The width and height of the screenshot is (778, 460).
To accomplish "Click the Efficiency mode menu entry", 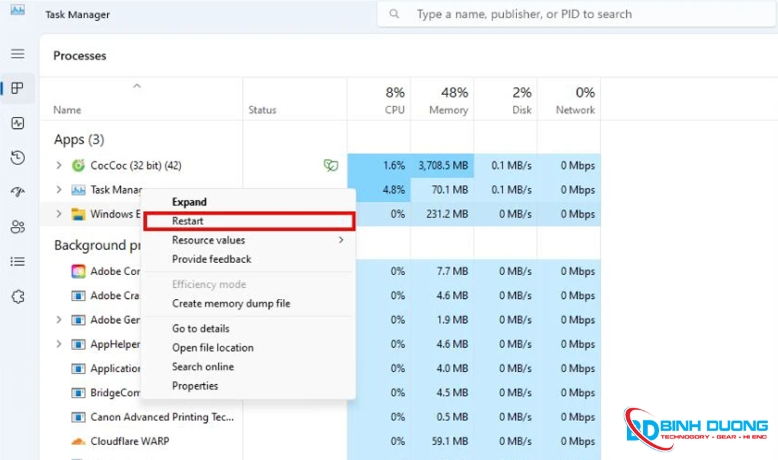I will [249, 284].
